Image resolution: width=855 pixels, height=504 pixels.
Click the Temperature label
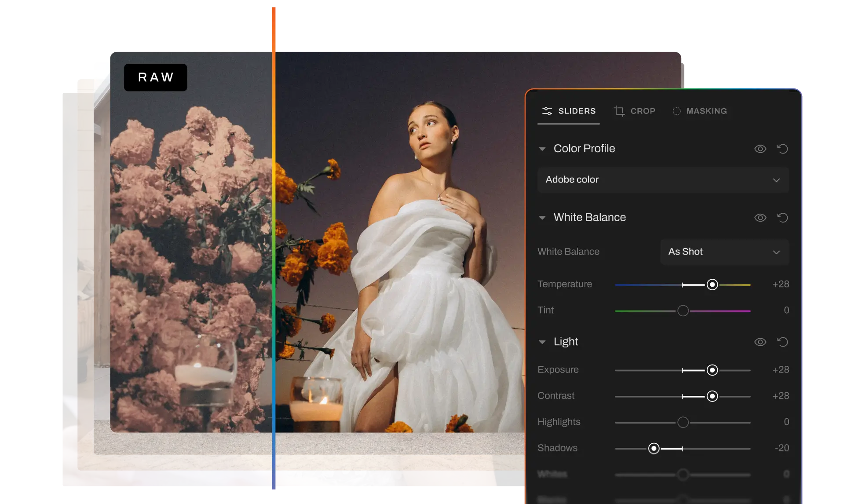click(x=565, y=284)
